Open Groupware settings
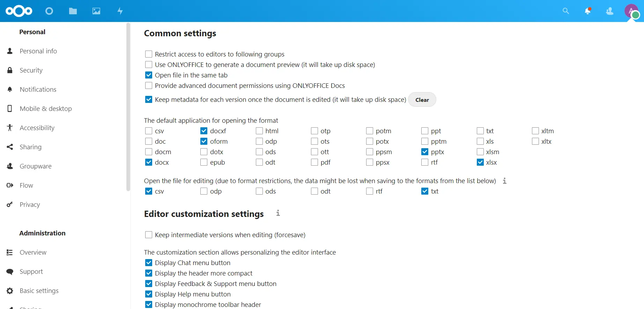The height and width of the screenshot is (309, 644). [36, 166]
